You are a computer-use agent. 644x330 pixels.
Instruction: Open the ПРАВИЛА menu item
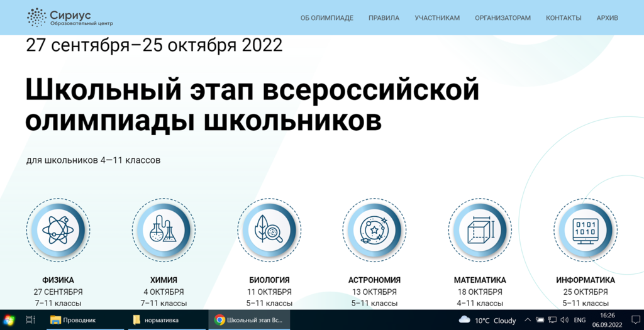[384, 18]
